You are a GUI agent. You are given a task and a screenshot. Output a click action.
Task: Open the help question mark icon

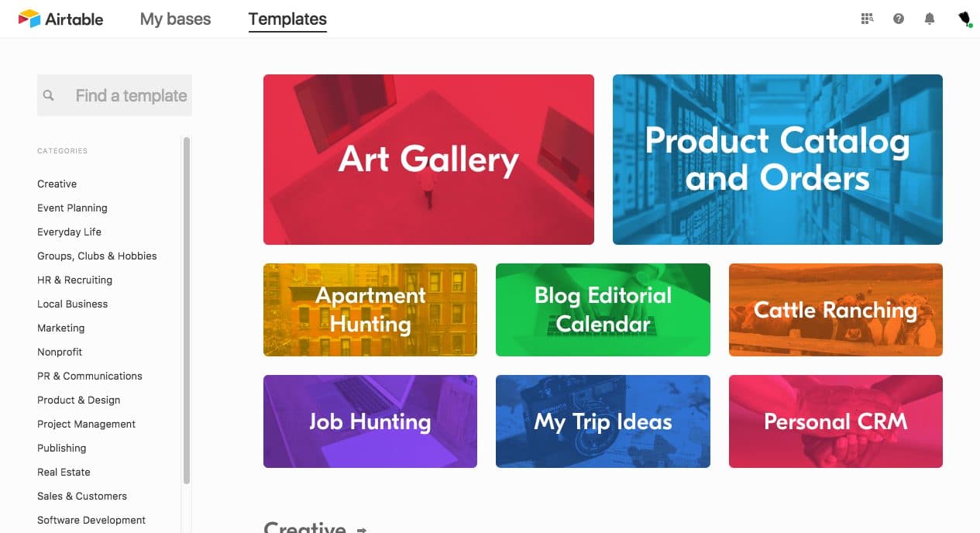(899, 19)
